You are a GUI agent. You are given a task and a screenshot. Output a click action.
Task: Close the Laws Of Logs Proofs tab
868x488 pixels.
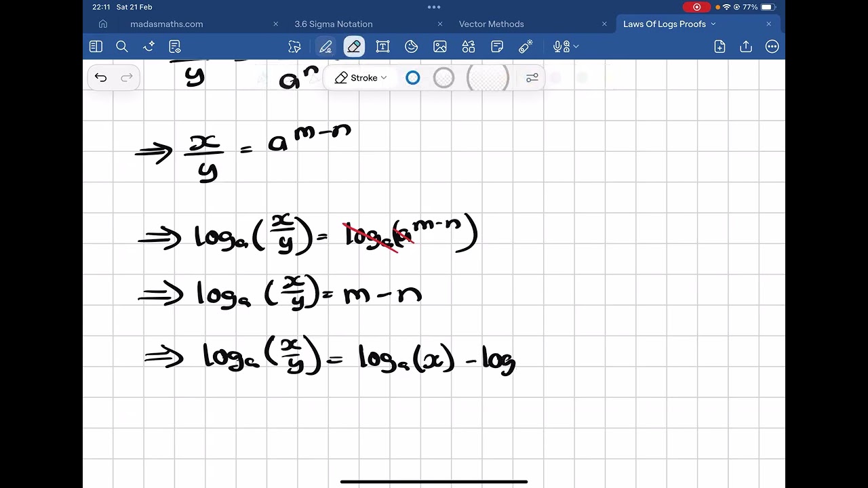(768, 24)
